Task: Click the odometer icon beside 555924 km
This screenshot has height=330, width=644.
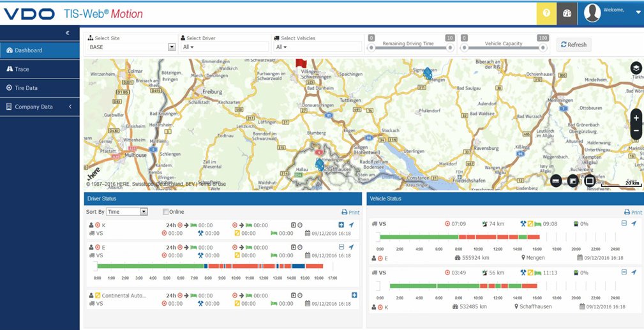Action: click(x=457, y=258)
